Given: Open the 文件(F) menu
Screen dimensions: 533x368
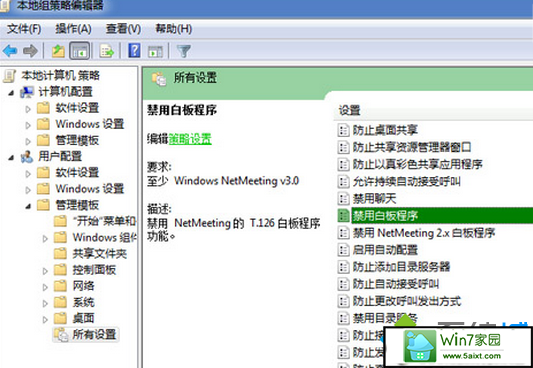Looking at the screenshot, I should coord(24,29).
